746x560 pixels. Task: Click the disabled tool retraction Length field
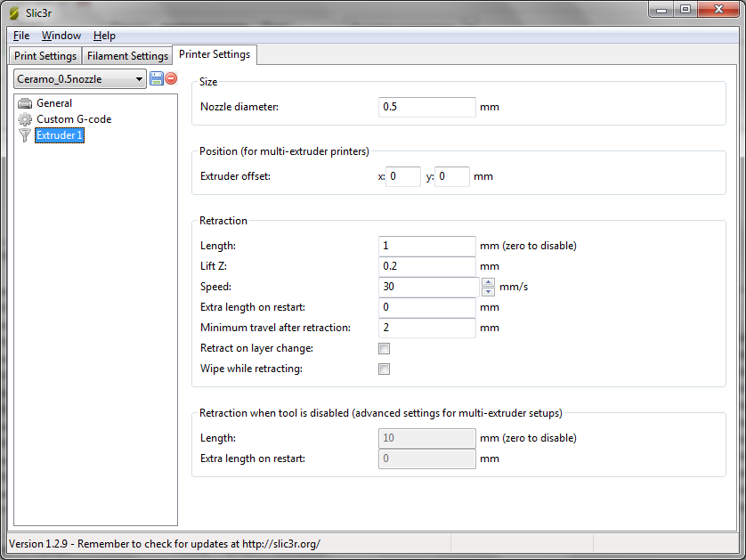click(x=427, y=438)
